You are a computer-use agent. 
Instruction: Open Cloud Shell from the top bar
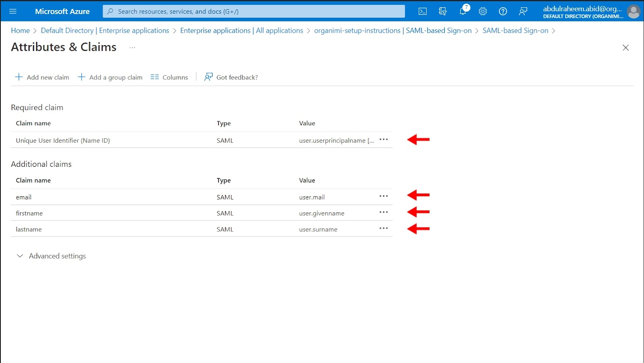[423, 11]
